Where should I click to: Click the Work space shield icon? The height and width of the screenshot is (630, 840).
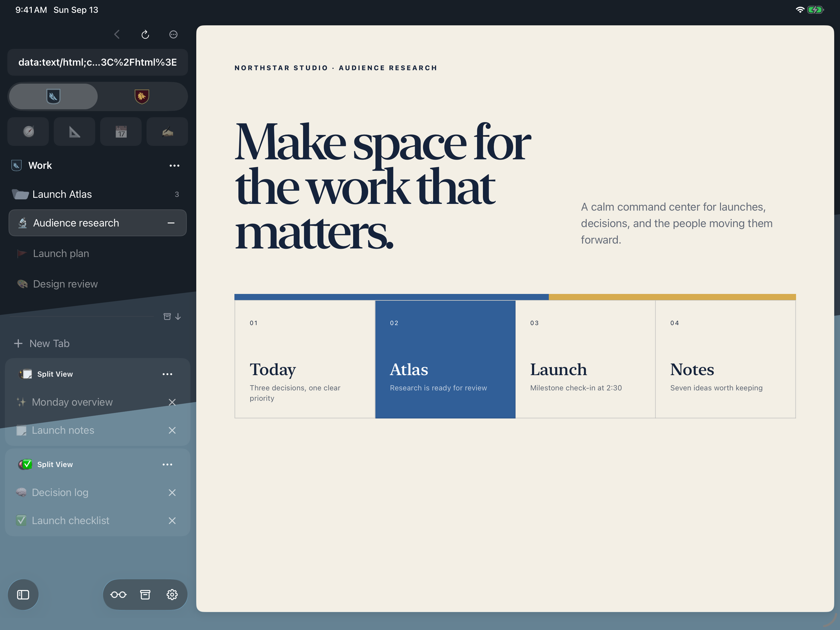coord(16,165)
